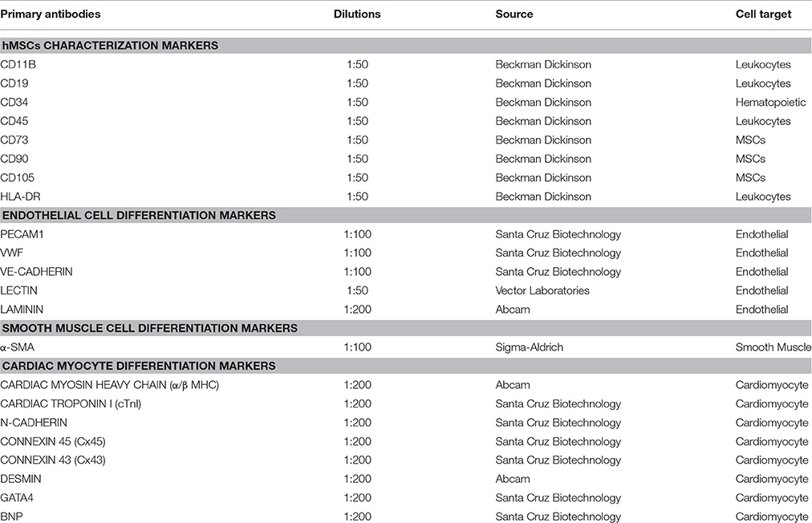
Task: Click the Abcam source in DESMIN row
Action: (x=513, y=479)
